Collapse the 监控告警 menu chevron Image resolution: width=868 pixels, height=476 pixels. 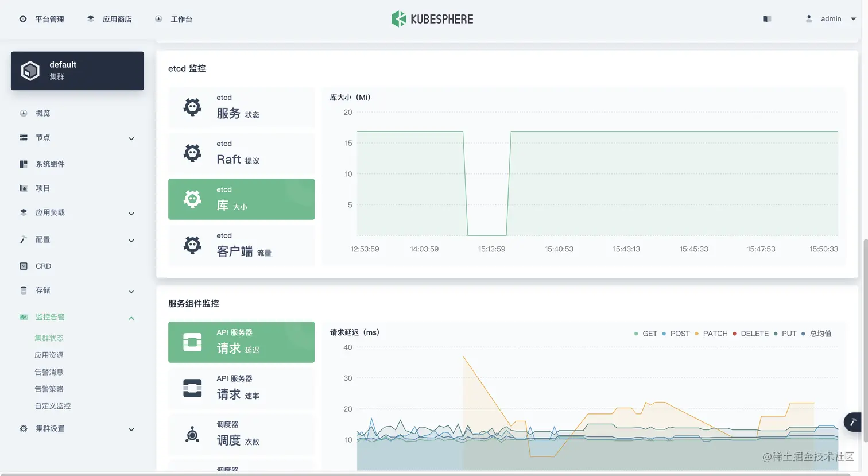131,318
